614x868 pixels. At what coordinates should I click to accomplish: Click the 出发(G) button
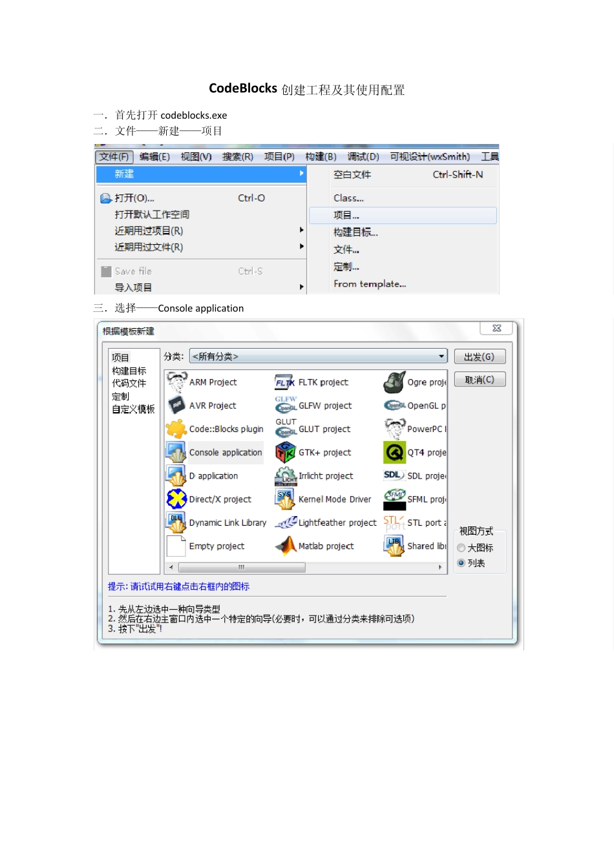click(480, 356)
